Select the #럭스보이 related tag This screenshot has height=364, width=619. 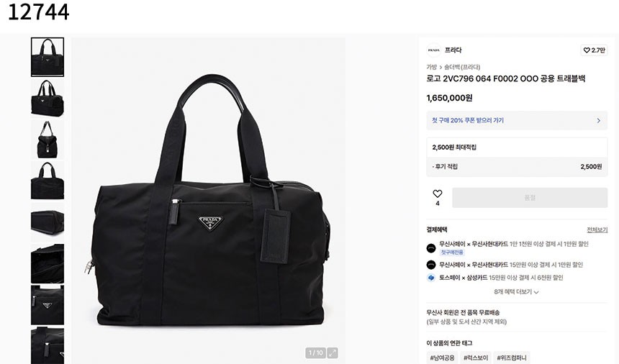point(475,358)
